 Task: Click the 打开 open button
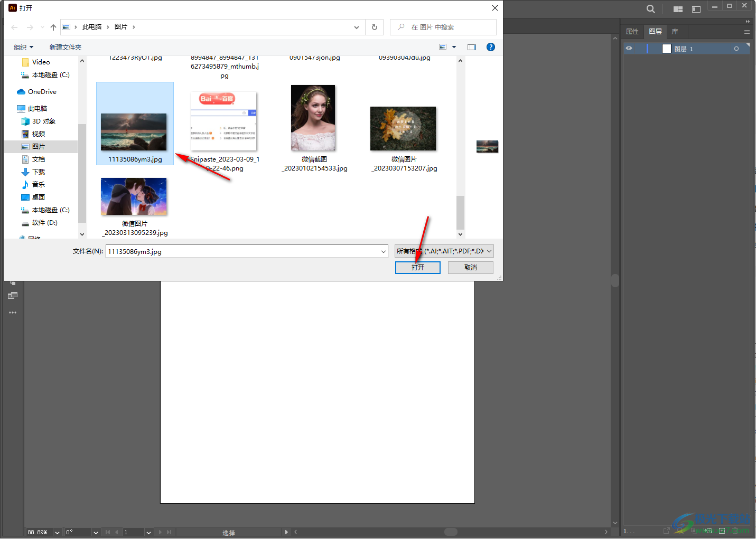pos(418,268)
